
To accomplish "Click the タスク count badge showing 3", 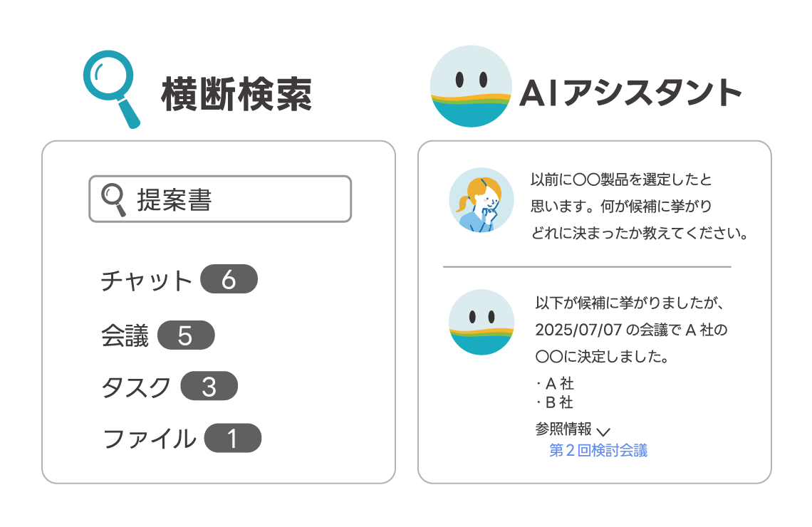I will click(x=209, y=386).
